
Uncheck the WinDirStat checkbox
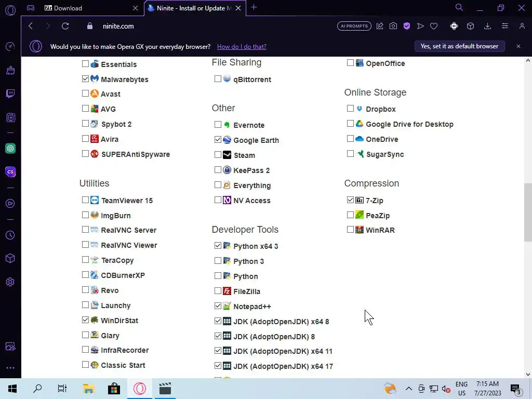[x=85, y=320]
